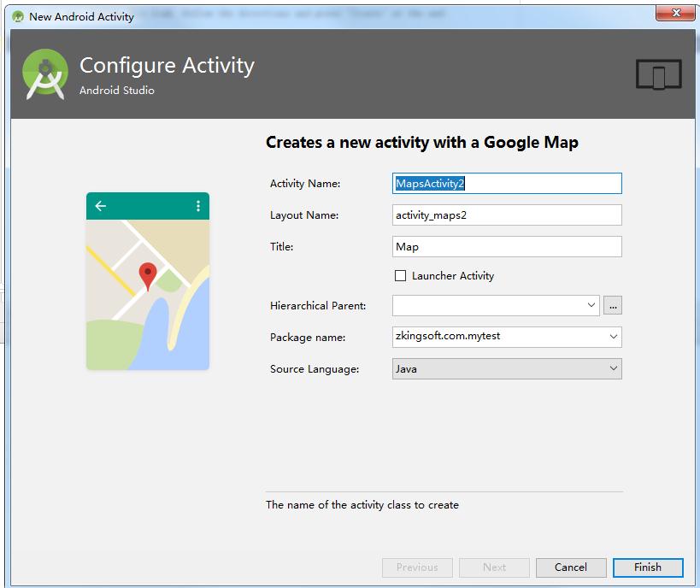
Task: Close the New Android Activity dialog
Action: point(676,13)
